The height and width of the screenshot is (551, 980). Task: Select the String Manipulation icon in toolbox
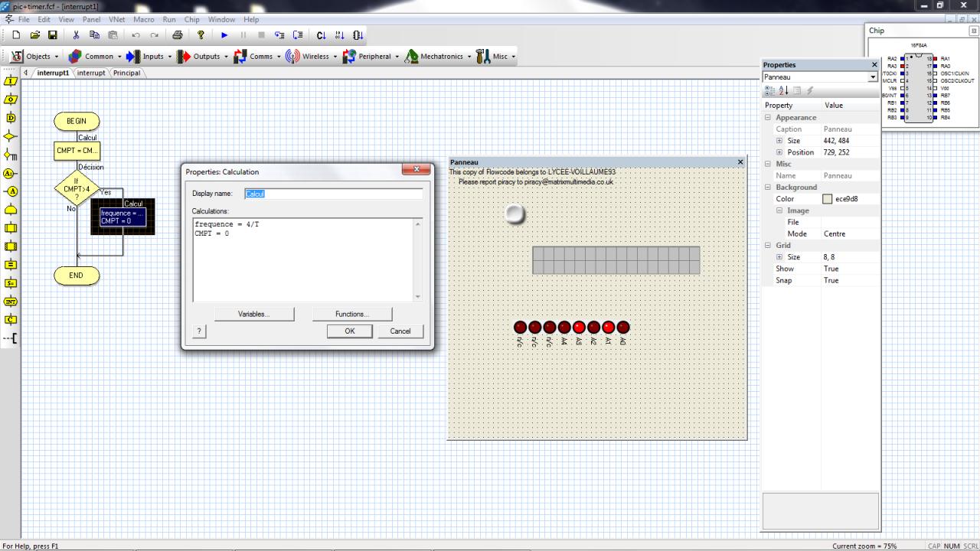pyautogui.click(x=11, y=283)
